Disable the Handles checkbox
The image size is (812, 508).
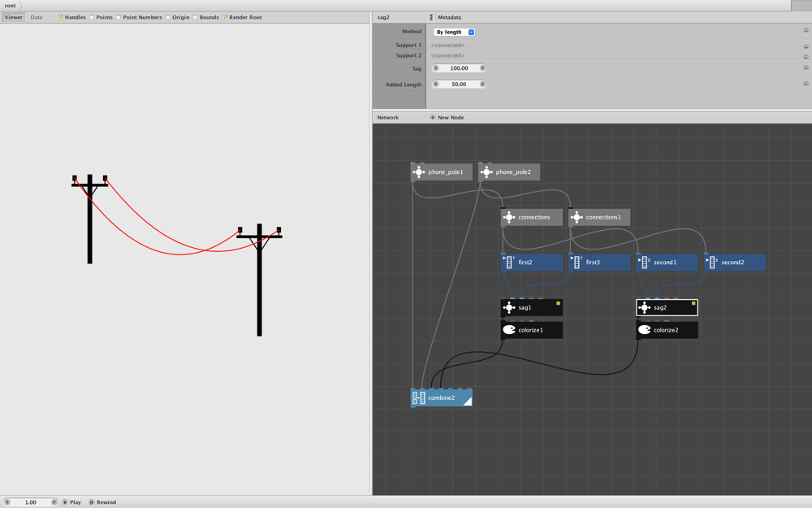[60, 17]
